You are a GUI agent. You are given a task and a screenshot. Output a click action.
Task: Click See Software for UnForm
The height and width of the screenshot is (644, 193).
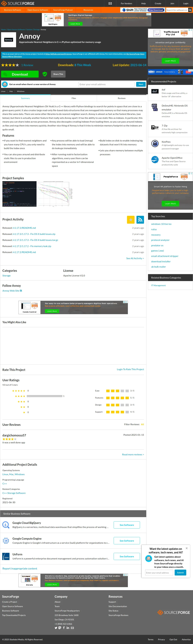point(127,556)
